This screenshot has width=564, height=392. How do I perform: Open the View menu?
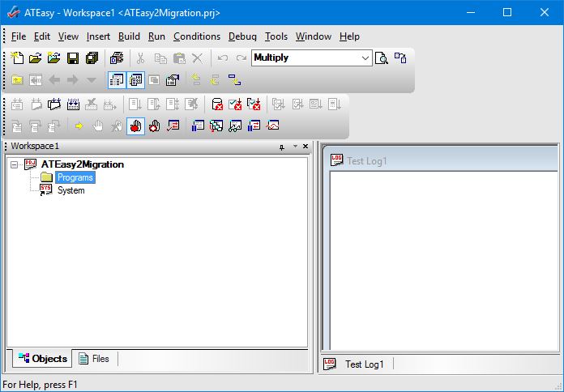point(68,36)
